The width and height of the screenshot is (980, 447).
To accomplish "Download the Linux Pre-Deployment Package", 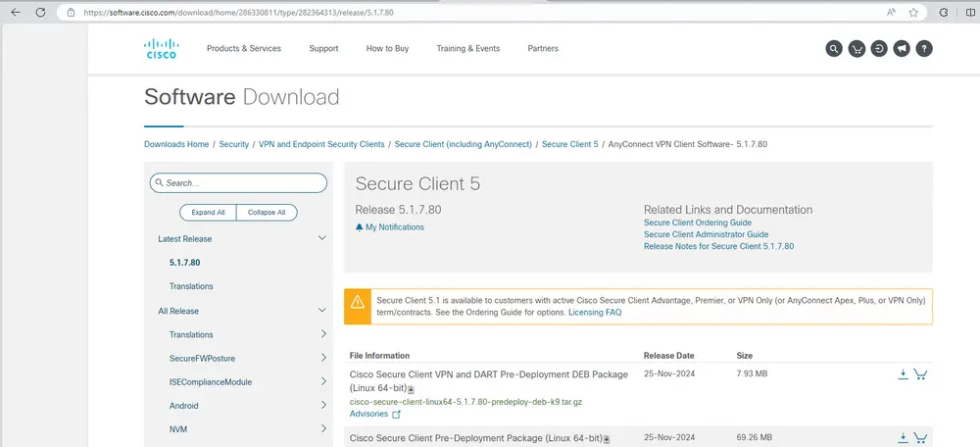I will (903, 437).
